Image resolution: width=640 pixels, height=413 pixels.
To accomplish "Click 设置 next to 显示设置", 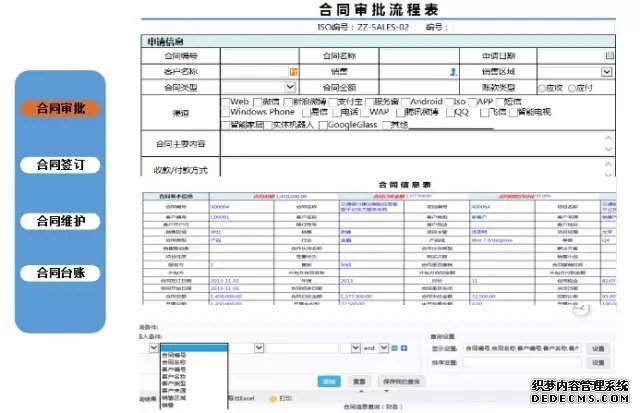I will click(x=598, y=349).
